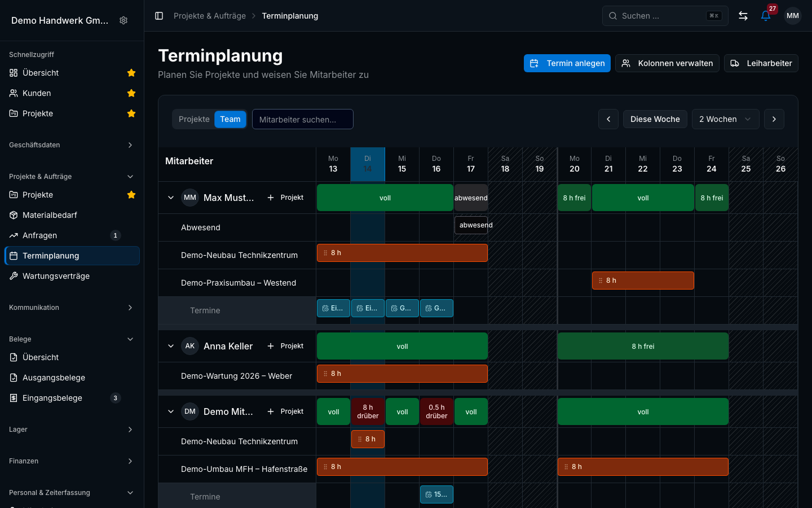This screenshot has height=508, width=812.
Task: Click Kolonnen verwalten button
Action: 667,63
